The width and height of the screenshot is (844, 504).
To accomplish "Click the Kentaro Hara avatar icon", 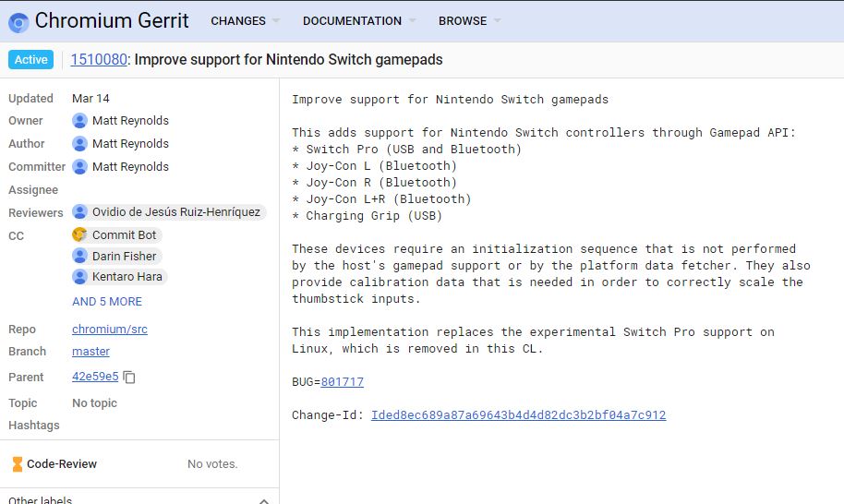I will tap(80, 277).
